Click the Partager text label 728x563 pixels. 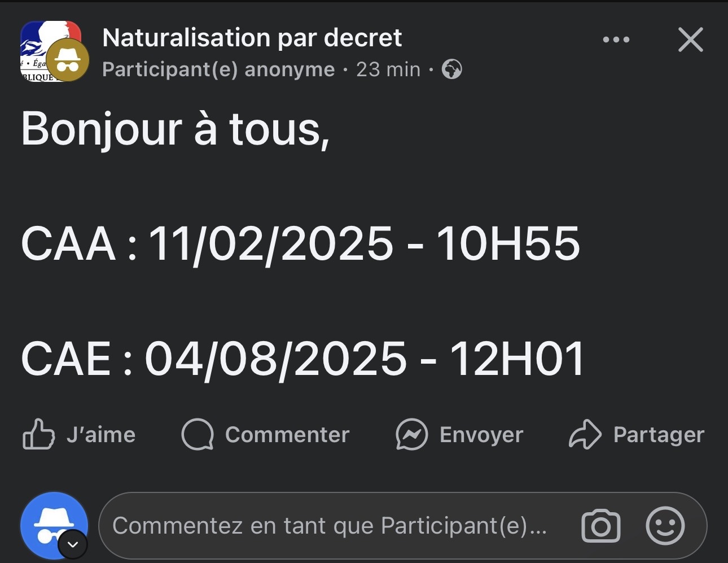[x=659, y=435]
